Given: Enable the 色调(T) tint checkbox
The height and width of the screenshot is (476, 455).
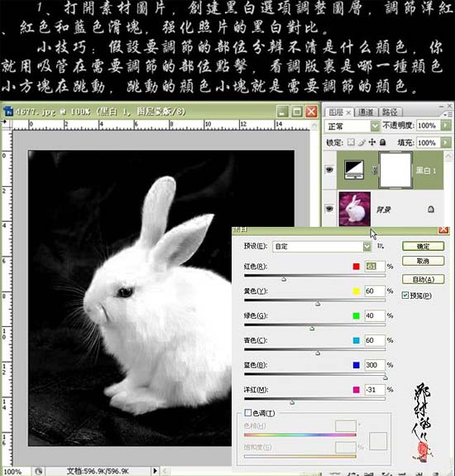Looking at the screenshot, I should tap(248, 412).
